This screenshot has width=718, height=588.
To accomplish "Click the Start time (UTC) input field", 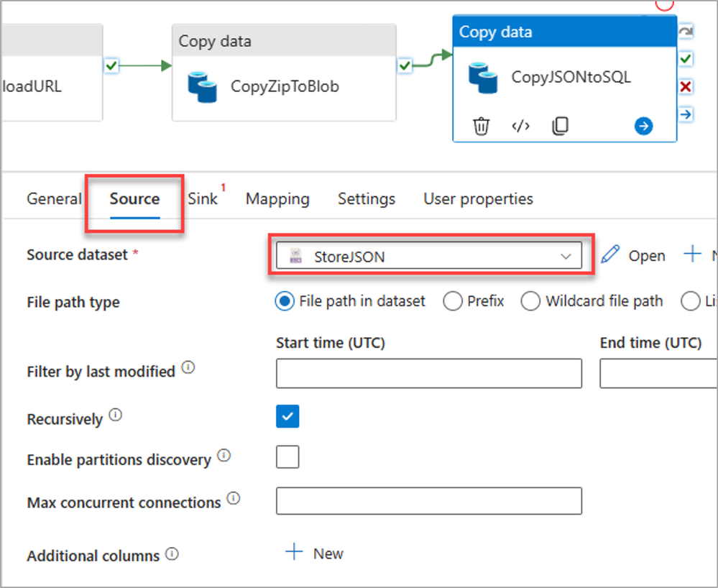I will tap(429, 373).
